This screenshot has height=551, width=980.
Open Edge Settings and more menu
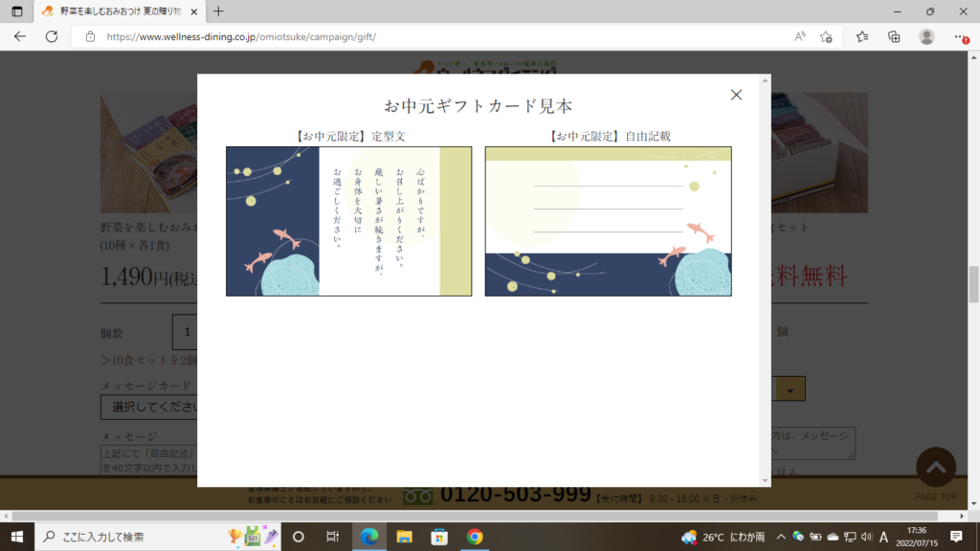(961, 36)
